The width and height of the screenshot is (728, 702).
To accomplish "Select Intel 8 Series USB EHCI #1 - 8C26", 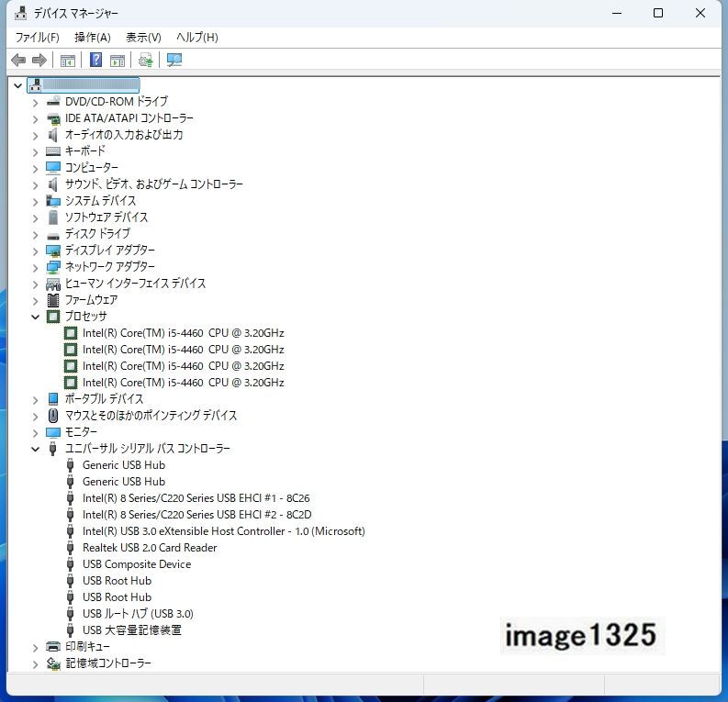I will pos(196,498).
